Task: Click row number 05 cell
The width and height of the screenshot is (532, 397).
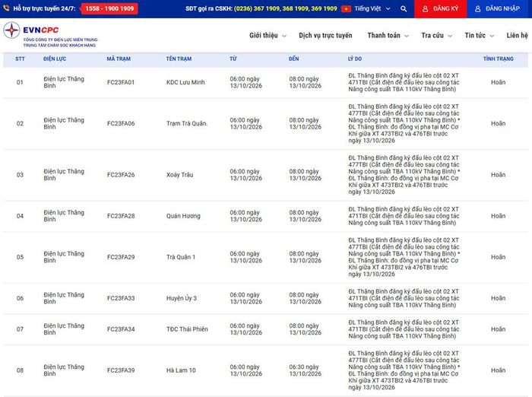Action: tap(20, 257)
